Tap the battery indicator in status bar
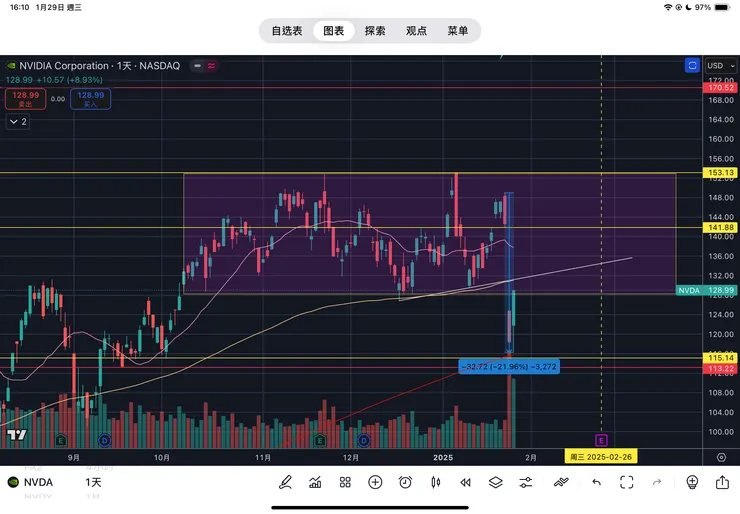The image size is (740, 514). pos(722,7)
